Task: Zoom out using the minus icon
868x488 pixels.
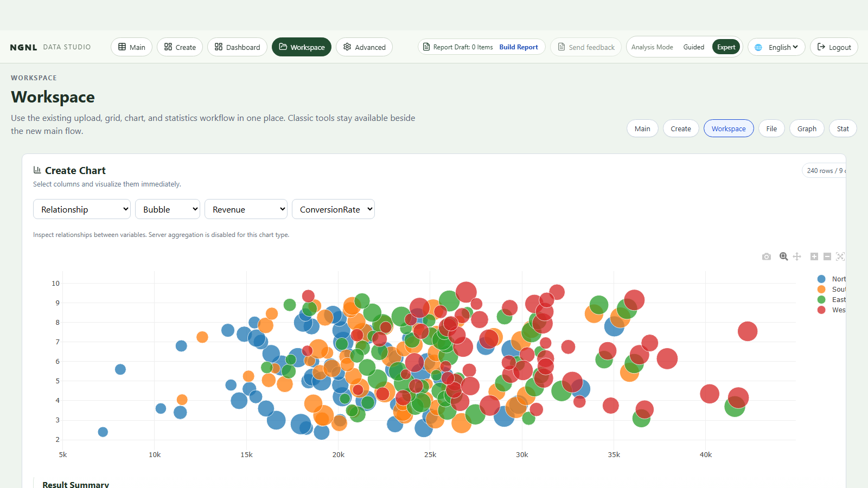Action: click(827, 256)
